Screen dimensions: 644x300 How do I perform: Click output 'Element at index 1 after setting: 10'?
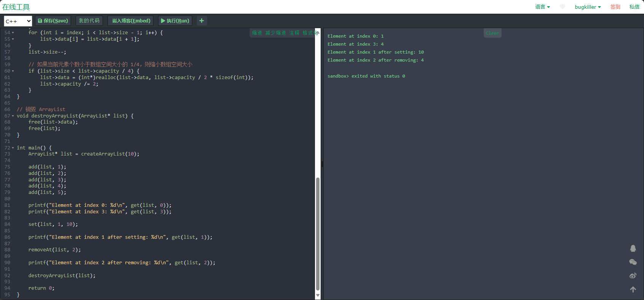click(x=375, y=52)
